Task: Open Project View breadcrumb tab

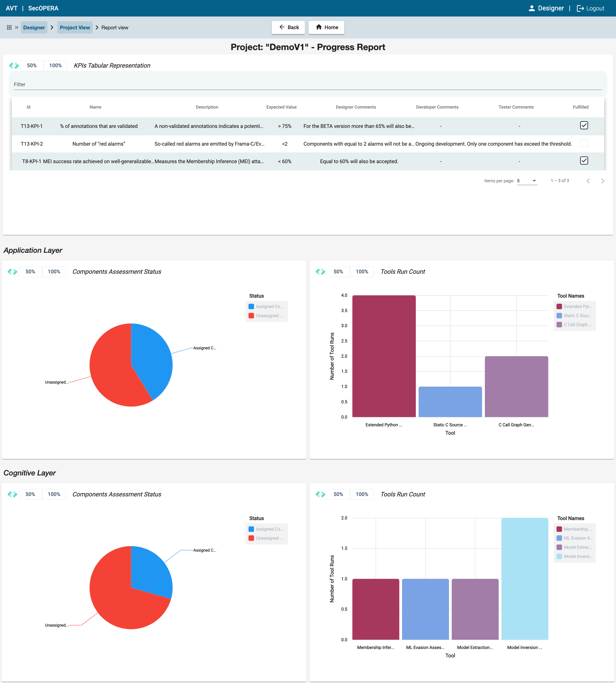Action: click(x=75, y=27)
